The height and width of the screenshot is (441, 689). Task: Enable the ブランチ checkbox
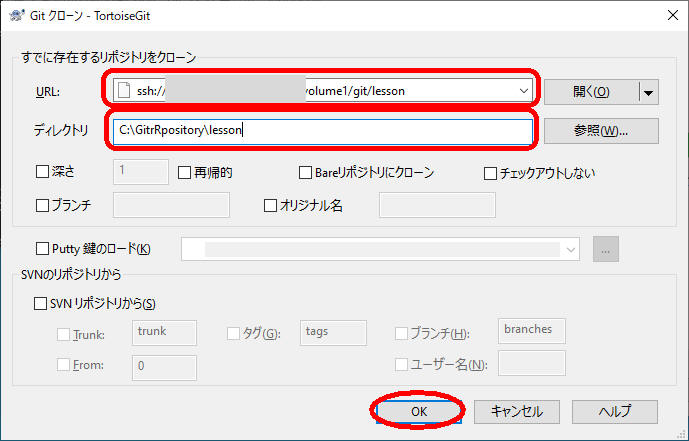pos(42,205)
